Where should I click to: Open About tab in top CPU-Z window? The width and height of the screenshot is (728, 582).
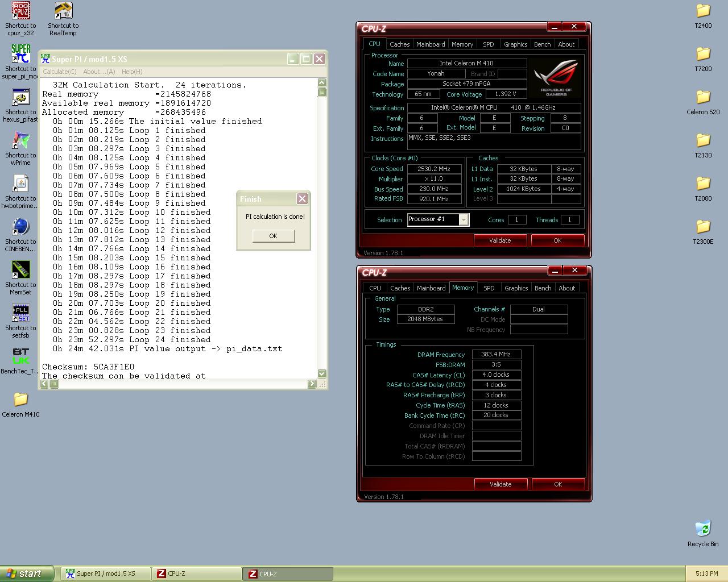click(x=566, y=44)
